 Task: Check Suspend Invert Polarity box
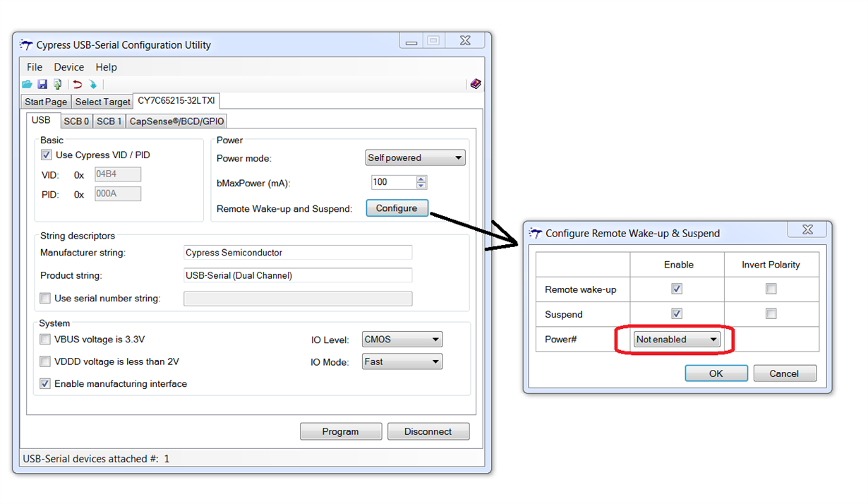[x=771, y=313]
